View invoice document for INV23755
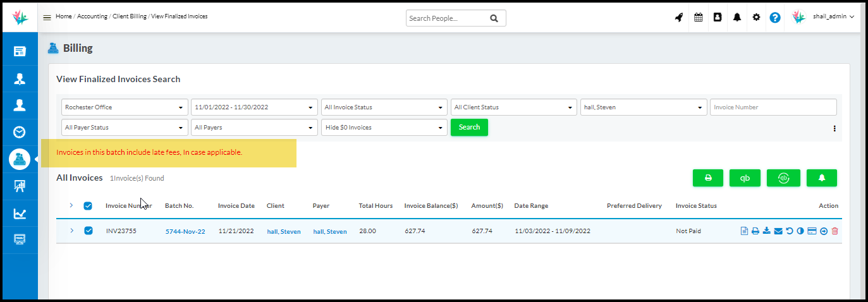Viewport: 868px width, 302px height. pos(744,231)
